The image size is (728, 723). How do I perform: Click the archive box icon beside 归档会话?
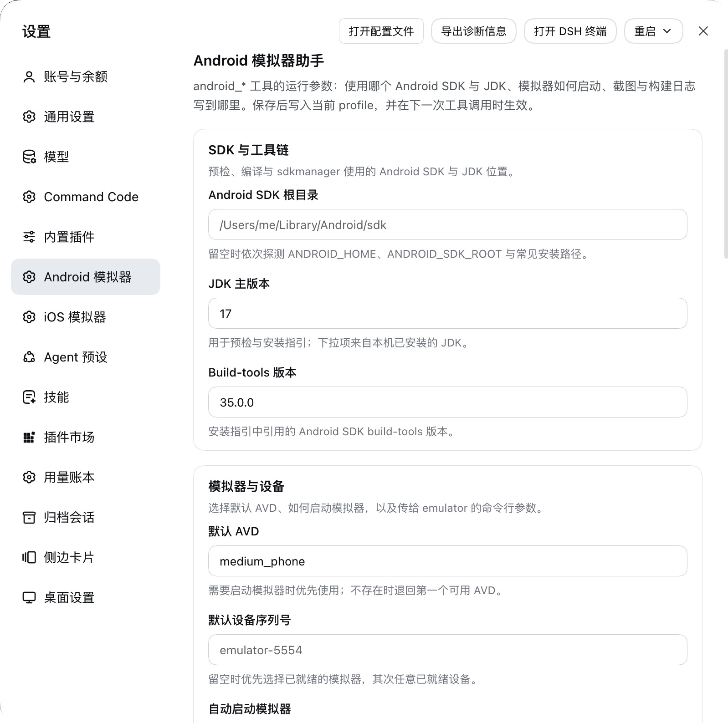29,518
